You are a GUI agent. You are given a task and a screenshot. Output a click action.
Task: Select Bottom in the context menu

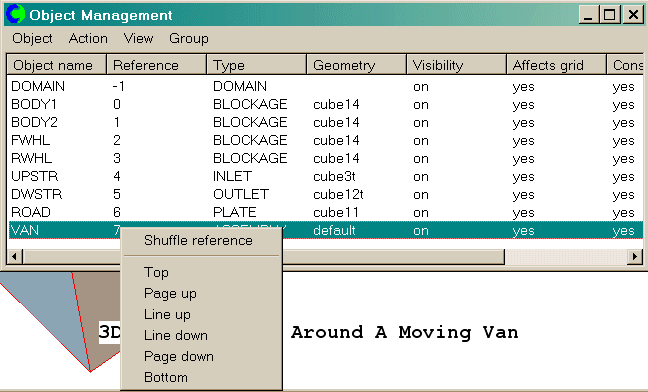pyautogui.click(x=166, y=378)
